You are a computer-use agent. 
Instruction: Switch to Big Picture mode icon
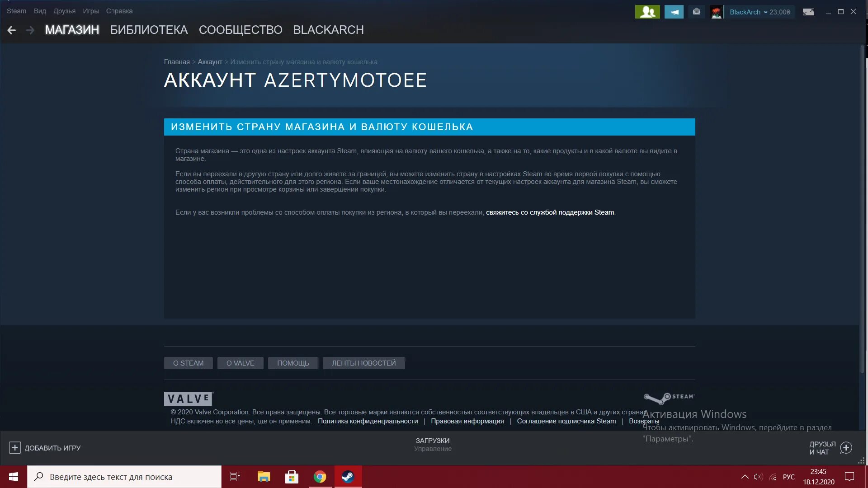[808, 12]
